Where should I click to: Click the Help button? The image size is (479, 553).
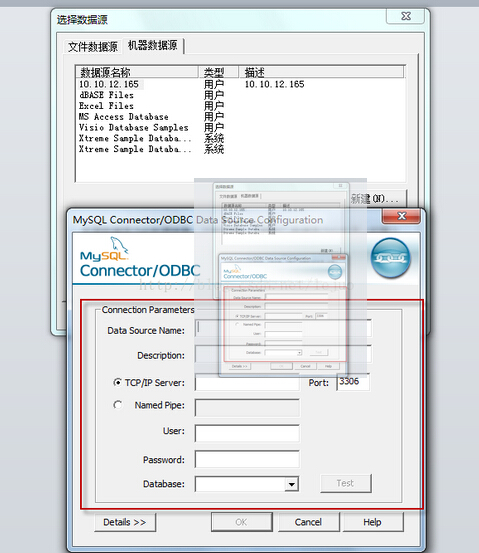pos(373,522)
